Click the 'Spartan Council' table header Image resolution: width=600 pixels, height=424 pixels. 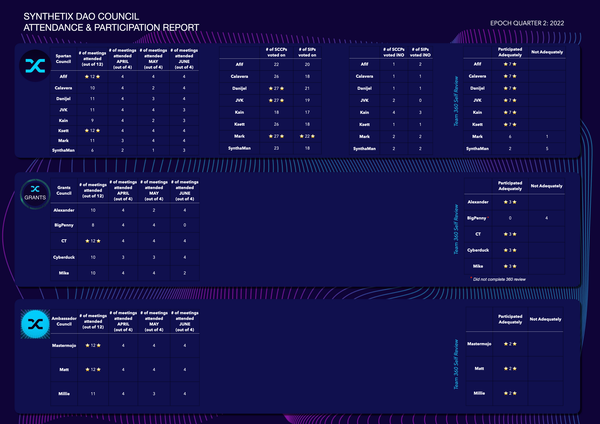click(x=63, y=59)
